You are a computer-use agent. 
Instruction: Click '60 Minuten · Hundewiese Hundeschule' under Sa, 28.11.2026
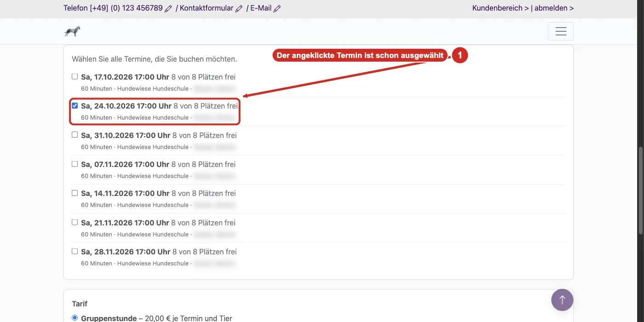[x=135, y=263]
